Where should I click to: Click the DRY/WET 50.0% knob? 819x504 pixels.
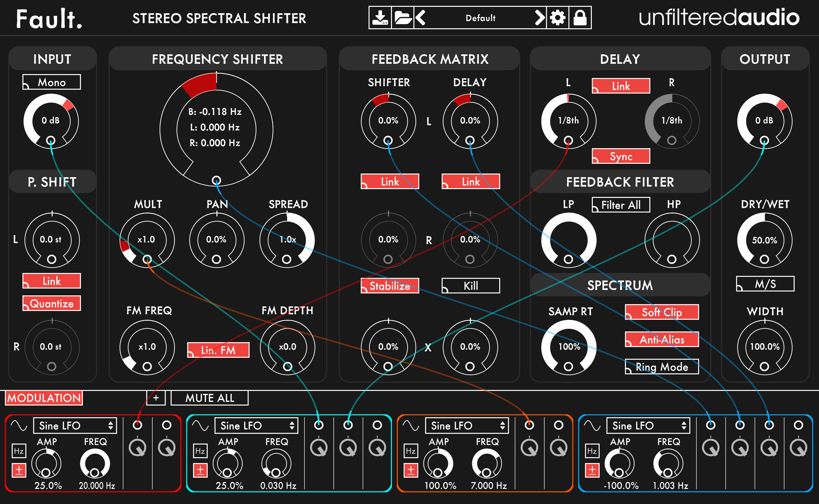(765, 240)
